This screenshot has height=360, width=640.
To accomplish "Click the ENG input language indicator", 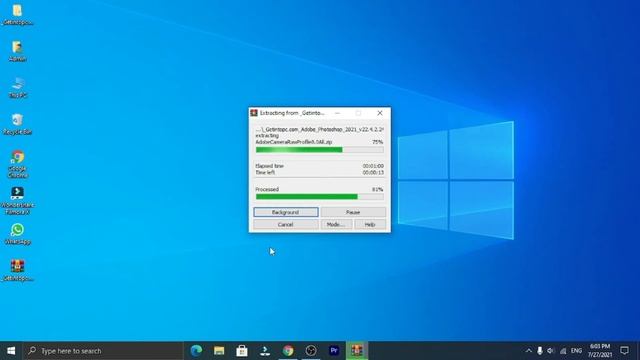I will (576, 351).
